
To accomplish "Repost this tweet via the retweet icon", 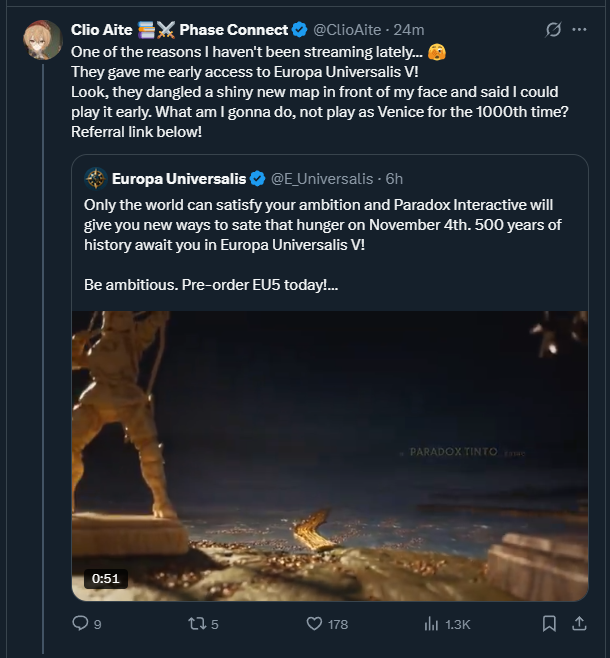I will pyautogui.click(x=197, y=623).
